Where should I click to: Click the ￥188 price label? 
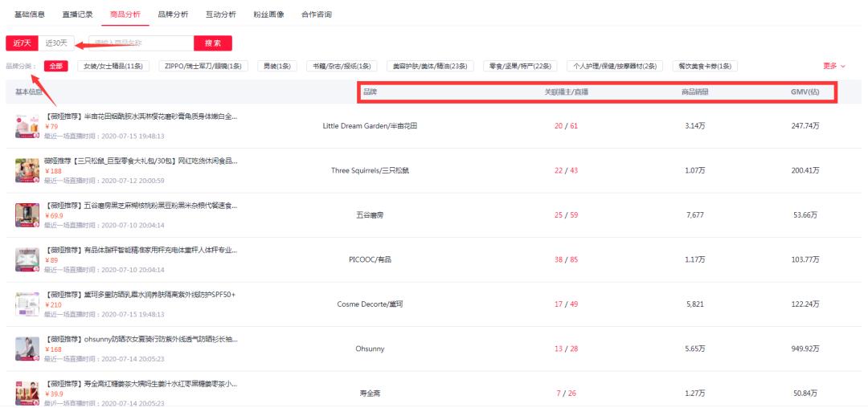point(53,171)
